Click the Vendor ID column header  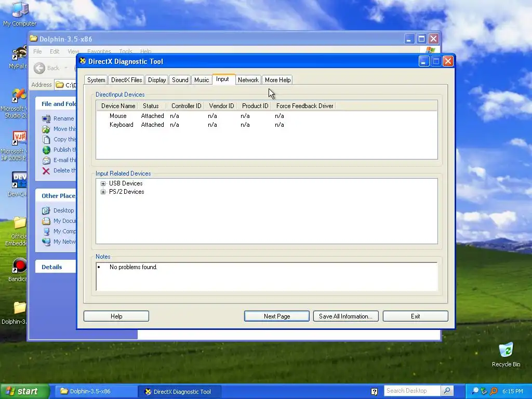click(221, 106)
